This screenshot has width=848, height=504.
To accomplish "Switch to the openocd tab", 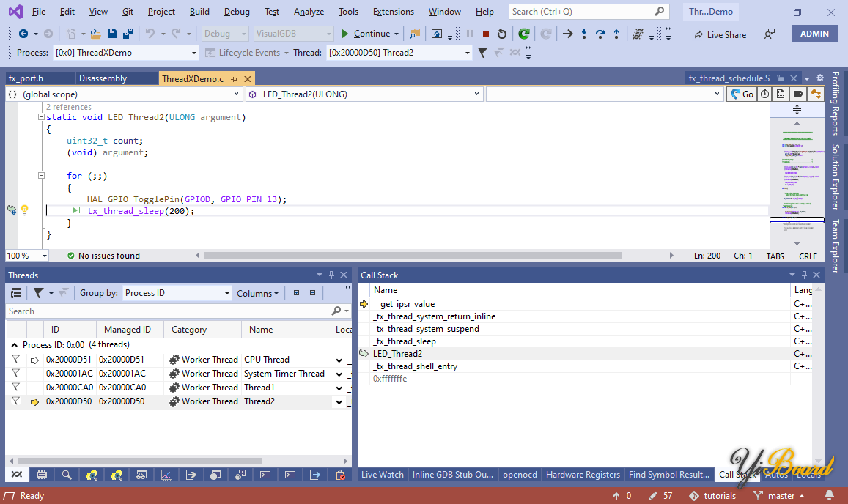I will [520, 474].
